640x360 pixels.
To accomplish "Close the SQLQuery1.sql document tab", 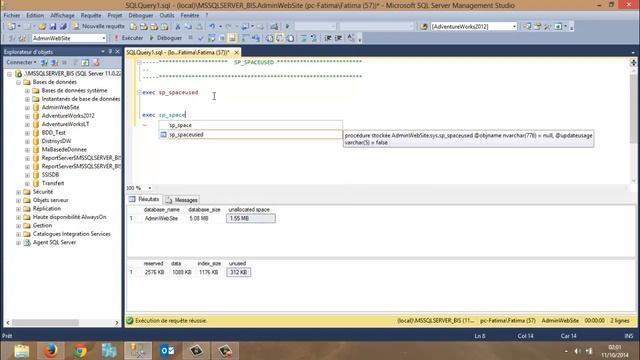I will 236,52.
